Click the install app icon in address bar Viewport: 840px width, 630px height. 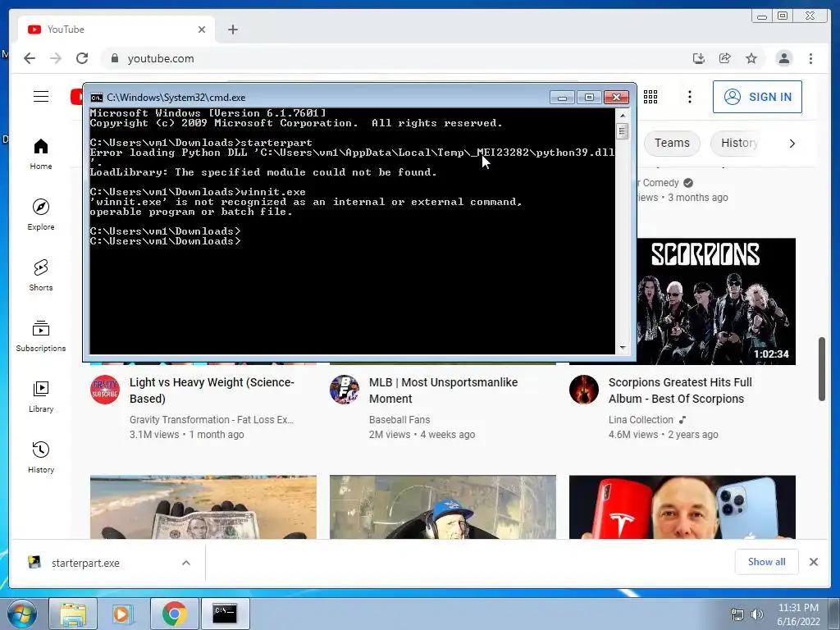click(x=699, y=58)
